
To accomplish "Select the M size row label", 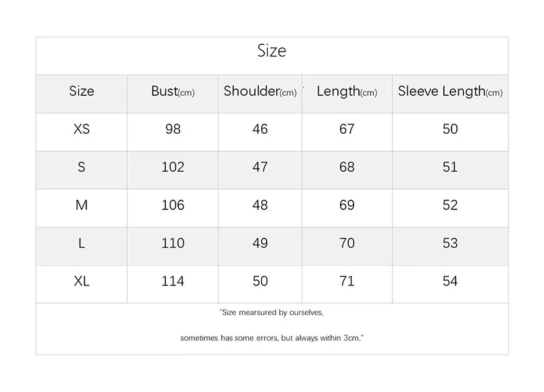I will [82, 205].
